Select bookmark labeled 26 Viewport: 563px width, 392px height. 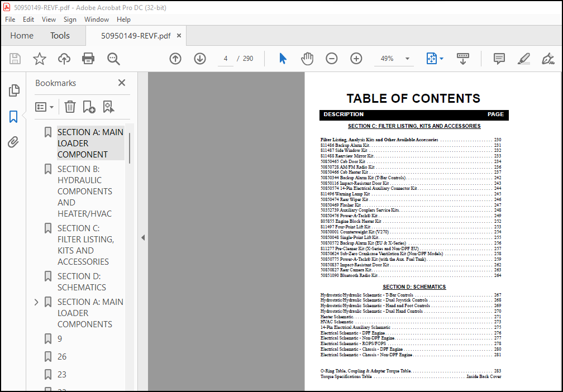coord(62,357)
